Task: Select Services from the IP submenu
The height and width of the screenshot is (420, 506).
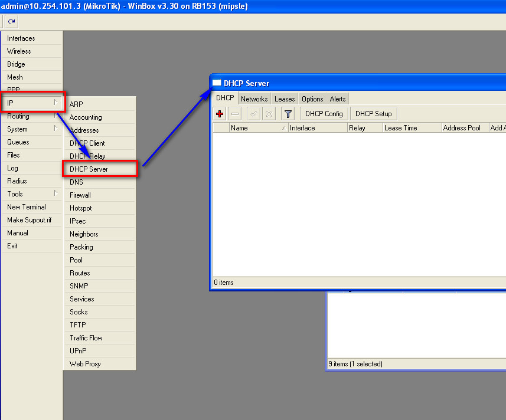Action: click(100, 299)
